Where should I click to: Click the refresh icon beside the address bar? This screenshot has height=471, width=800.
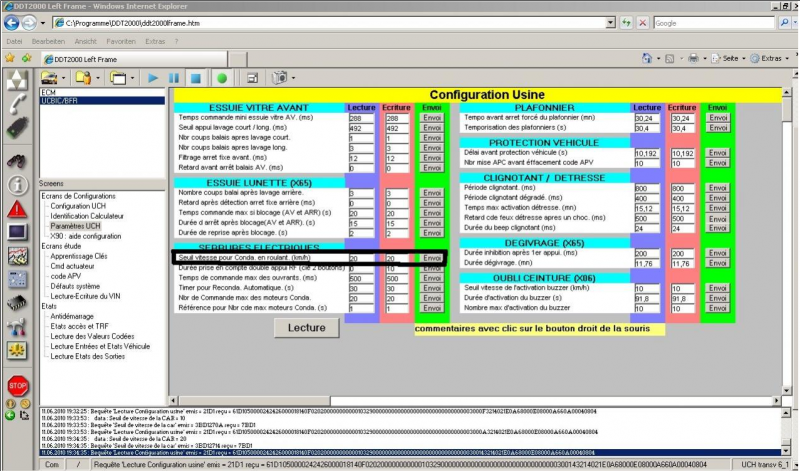point(626,22)
